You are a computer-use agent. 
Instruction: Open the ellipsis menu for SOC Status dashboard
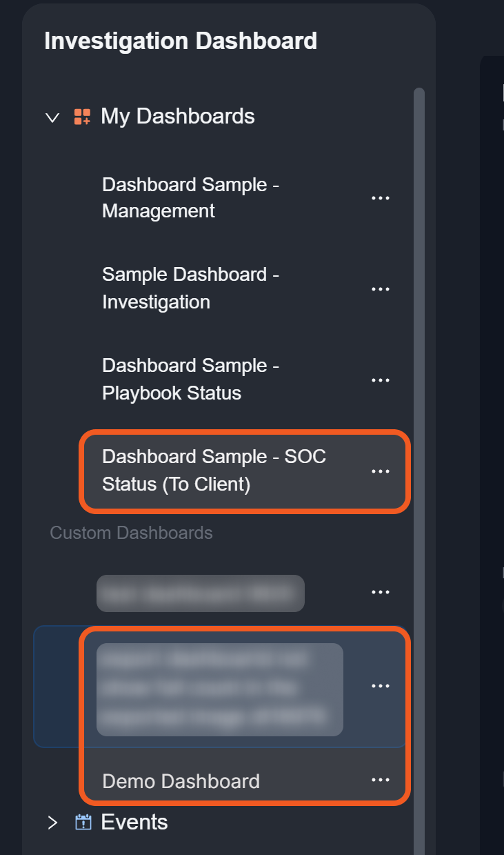click(381, 471)
